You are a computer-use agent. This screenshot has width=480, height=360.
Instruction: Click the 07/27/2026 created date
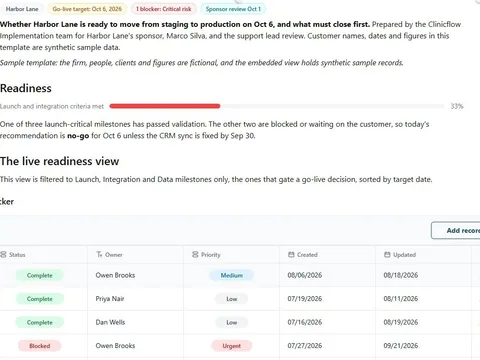pos(305,346)
